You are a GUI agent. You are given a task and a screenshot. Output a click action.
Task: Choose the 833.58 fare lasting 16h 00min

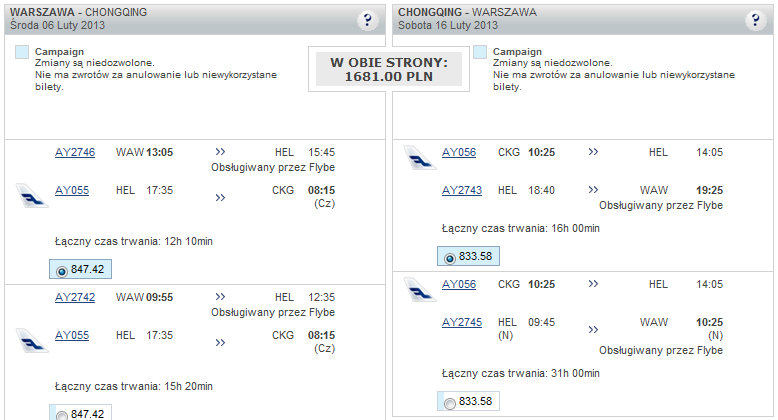[x=449, y=257]
